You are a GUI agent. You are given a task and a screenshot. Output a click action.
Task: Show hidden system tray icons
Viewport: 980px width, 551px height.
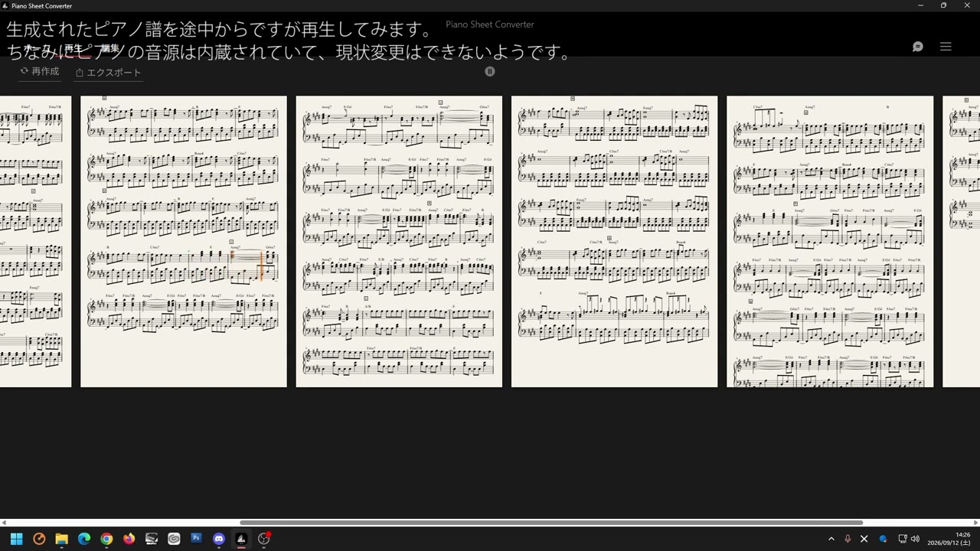pos(831,539)
